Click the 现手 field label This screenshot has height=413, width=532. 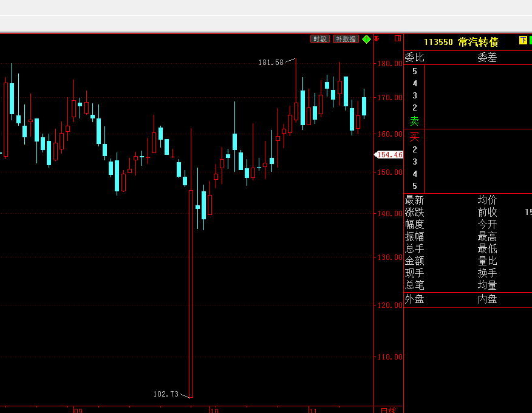415,273
